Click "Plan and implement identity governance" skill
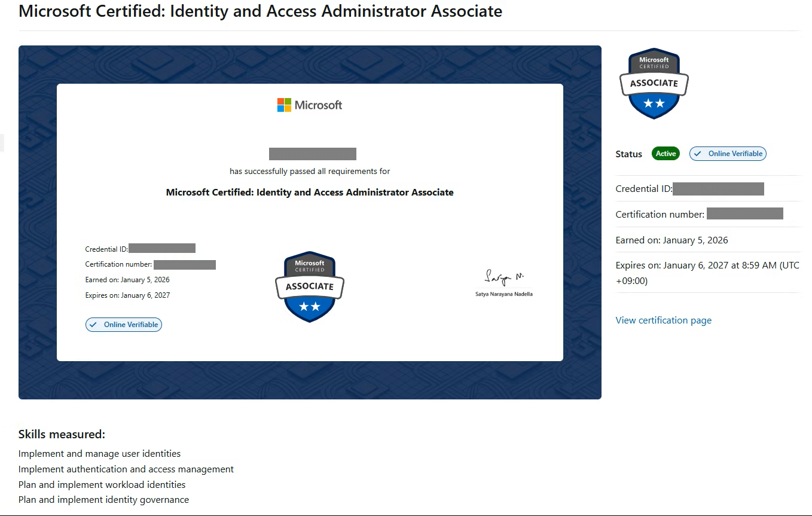The image size is (812, 516). (103, 500)
